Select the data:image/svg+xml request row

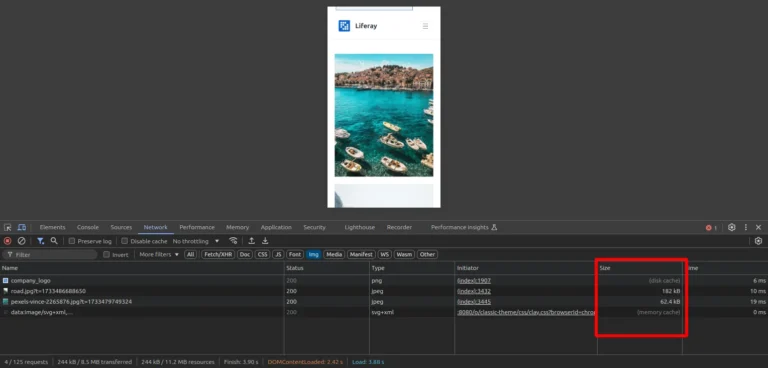click(x=384, y=312)
